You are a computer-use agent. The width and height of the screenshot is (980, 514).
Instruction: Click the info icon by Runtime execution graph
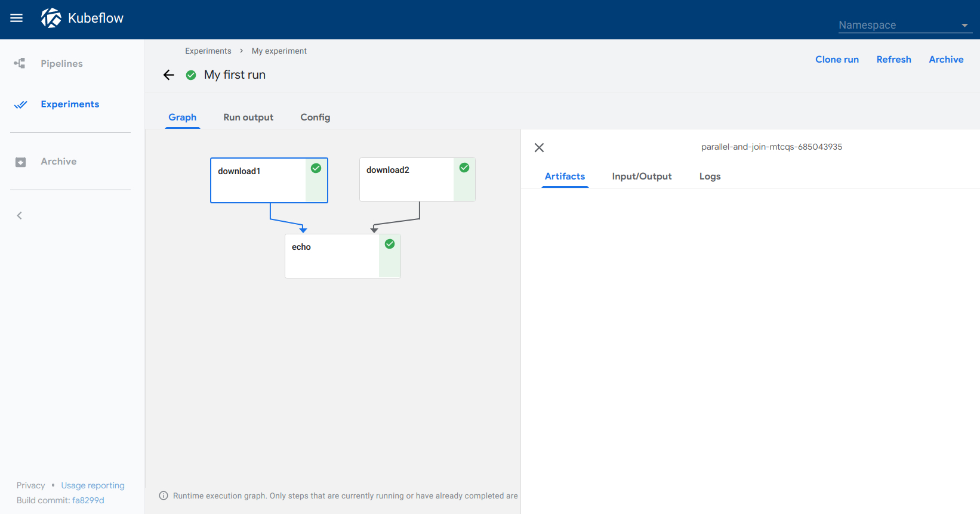164,496
